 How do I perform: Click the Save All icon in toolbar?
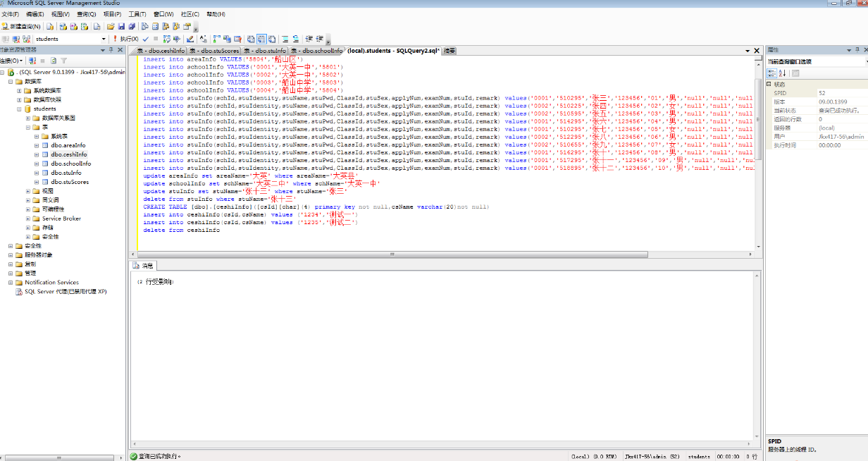click(132, 26)
